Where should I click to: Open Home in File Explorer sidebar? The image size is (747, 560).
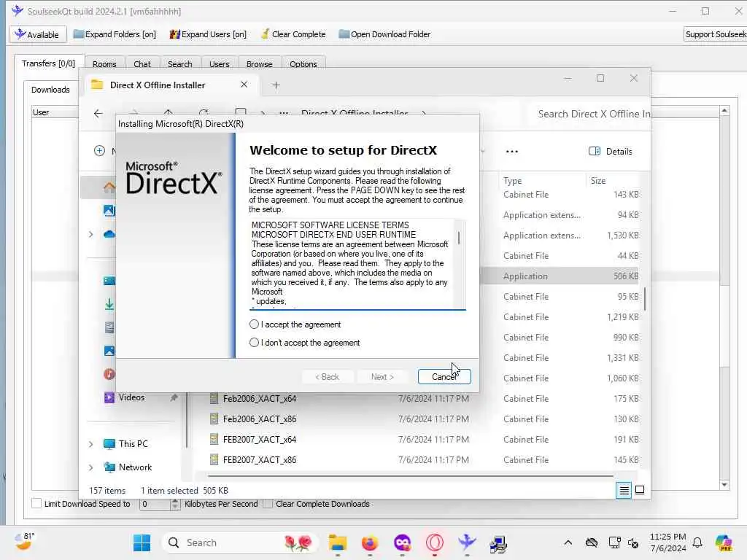click(109, 187)
